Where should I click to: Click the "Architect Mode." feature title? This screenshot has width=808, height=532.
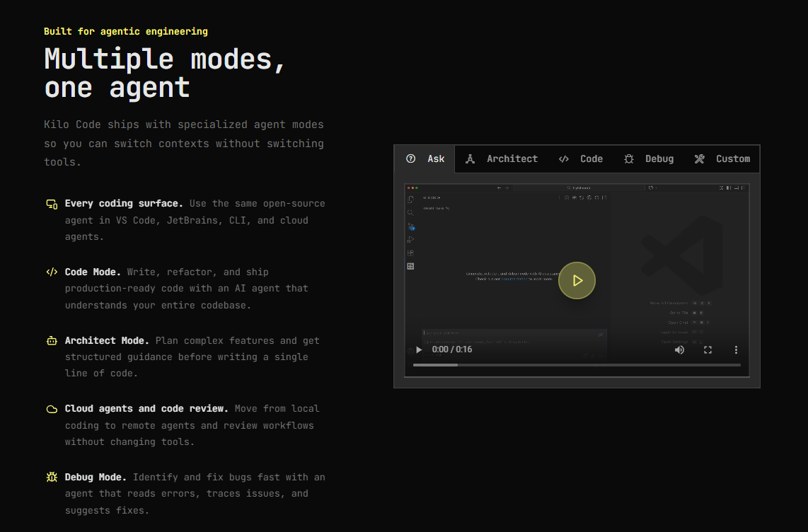[107, 340]
